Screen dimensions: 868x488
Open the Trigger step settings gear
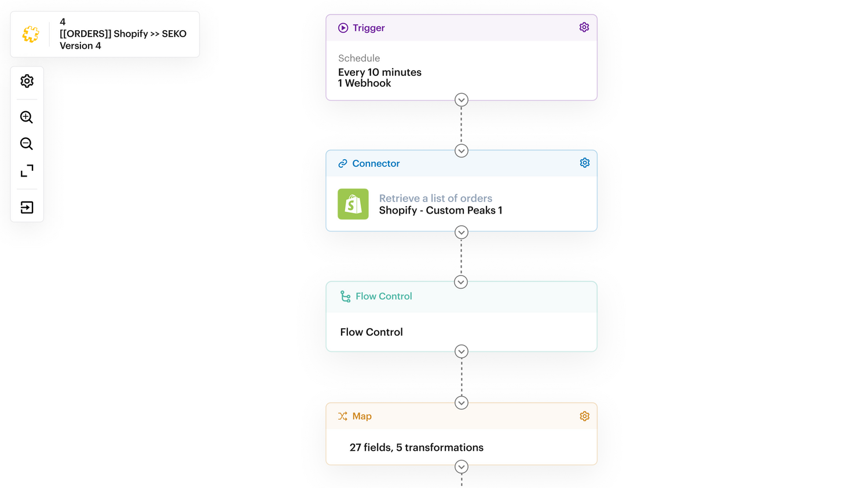click(584, 27)
